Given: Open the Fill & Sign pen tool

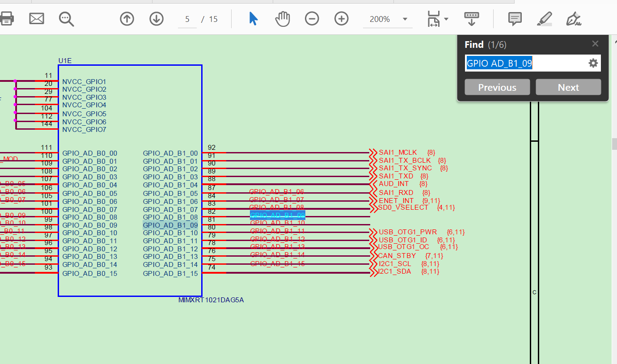Looking at the screenshot, I should (573, 19).
